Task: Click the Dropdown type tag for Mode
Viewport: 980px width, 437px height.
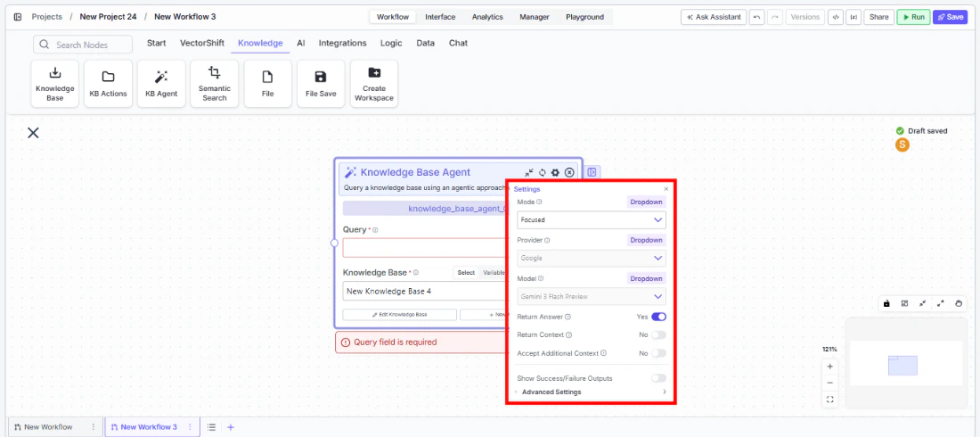Action: coord(646,202)
